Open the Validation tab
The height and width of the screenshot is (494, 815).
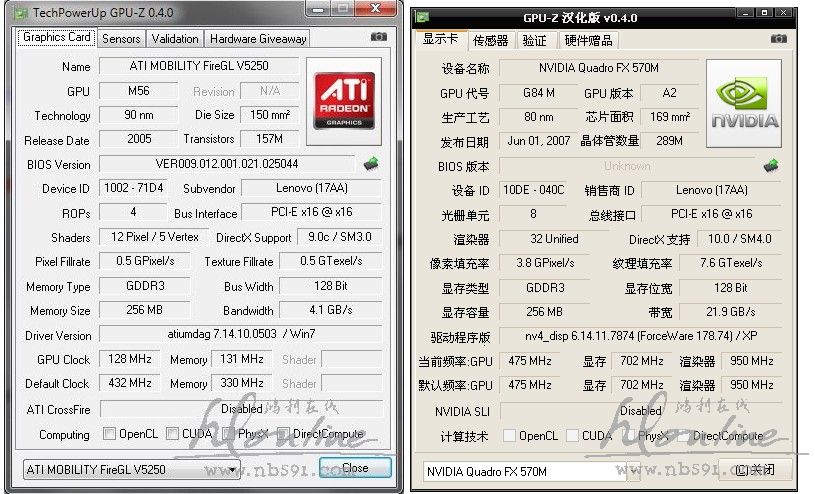[x=175, y=38]
